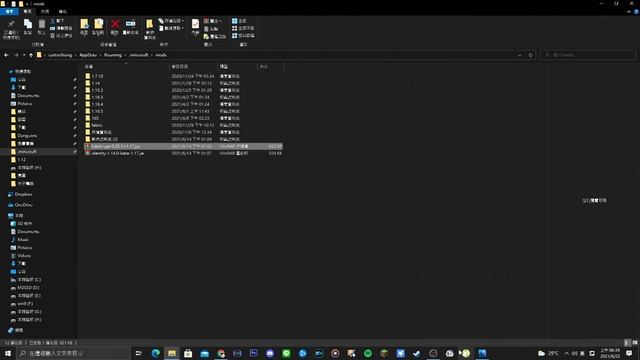Expand the address bar history dropdown
Viewport: 640px width, 360px height.
coord(519,55)
